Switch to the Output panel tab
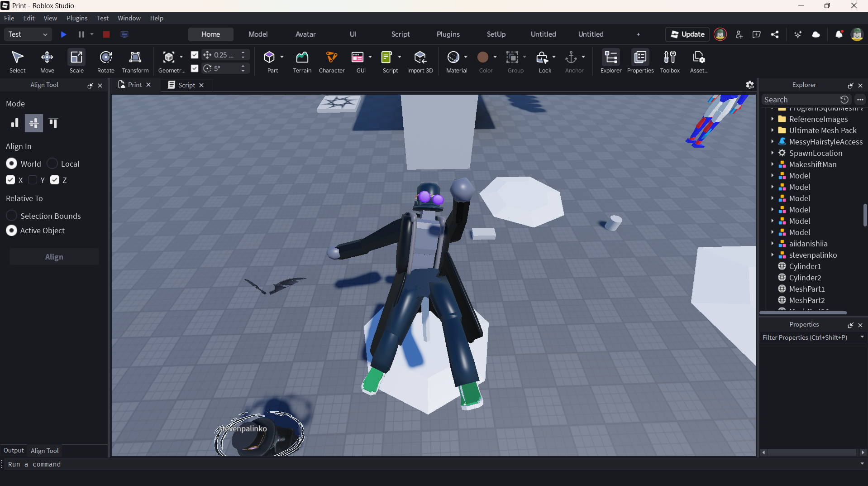The height and width of the screenshot is (486, 868). pyautogui.click(x=14, y=450)
